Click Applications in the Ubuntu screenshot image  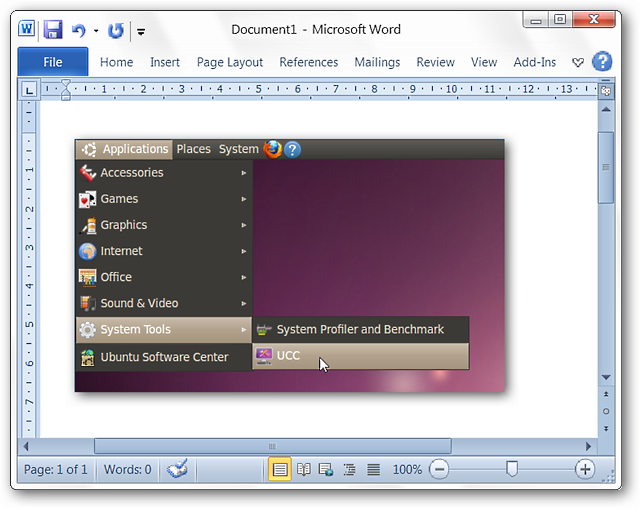click(x=124, y=149)
